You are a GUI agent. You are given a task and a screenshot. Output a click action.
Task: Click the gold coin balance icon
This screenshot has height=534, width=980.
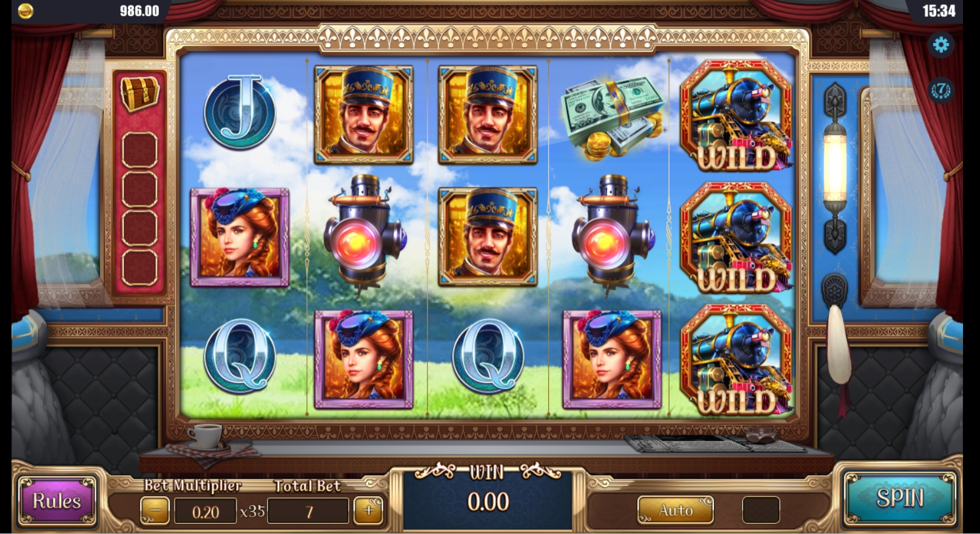[25, 11]
